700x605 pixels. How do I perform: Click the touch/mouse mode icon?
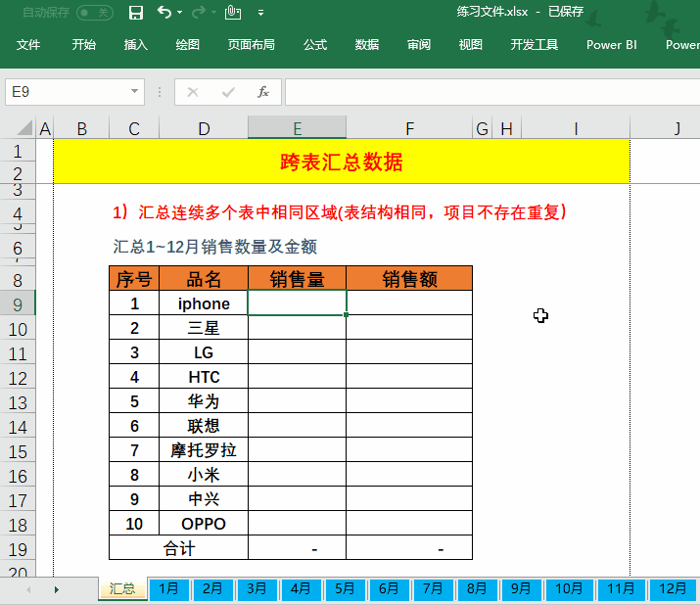[233, 12]
